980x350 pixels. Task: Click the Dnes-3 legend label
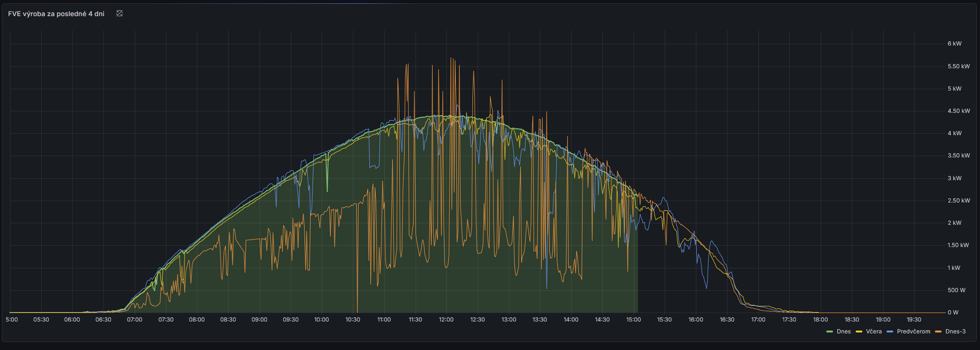955,332
